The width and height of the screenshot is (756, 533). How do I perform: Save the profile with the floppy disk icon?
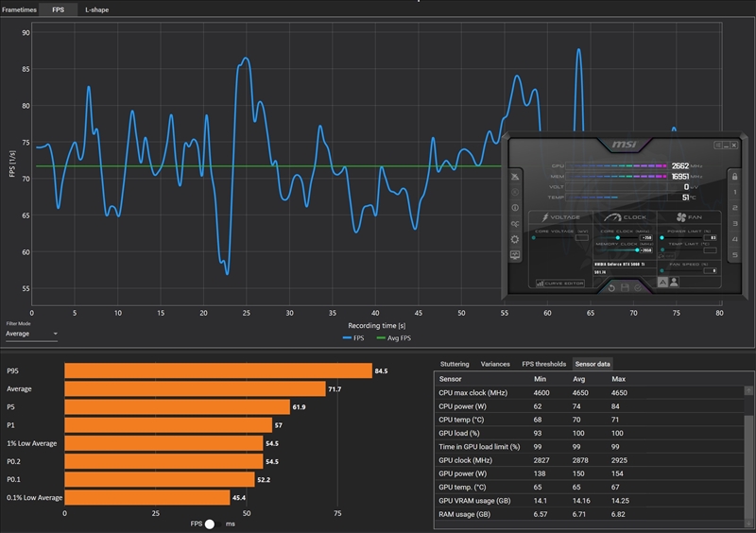tap(626, 286)
